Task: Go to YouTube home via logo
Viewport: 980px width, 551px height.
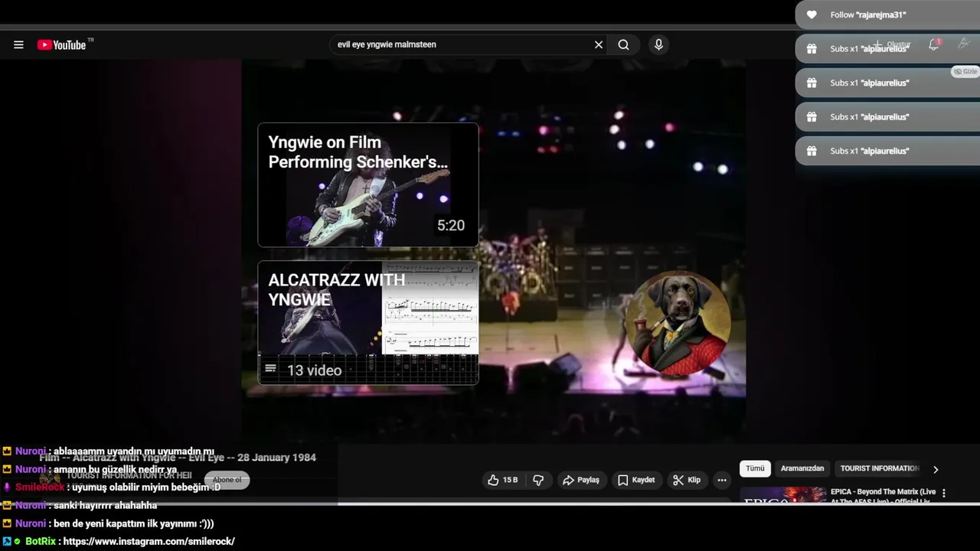Action: 61,45
